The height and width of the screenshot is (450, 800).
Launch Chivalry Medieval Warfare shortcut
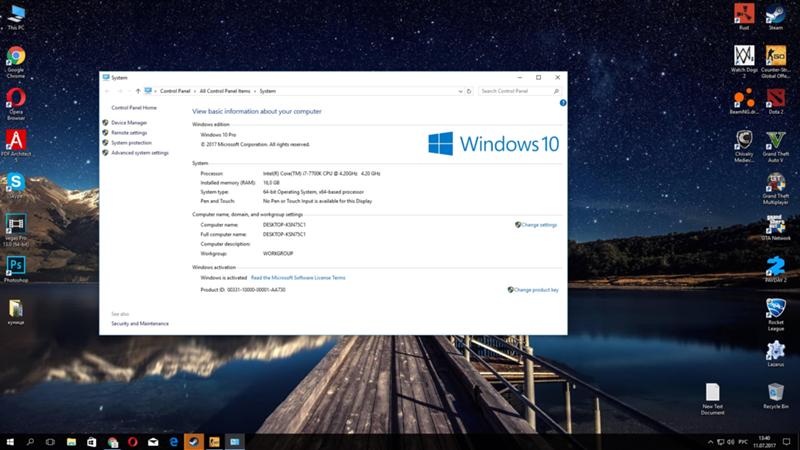coord(744,146)
